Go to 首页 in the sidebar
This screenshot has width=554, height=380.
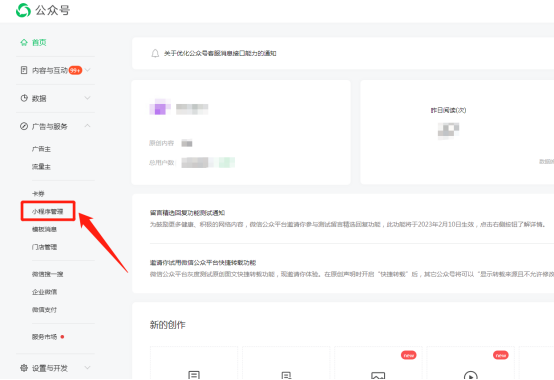pyautogui.click(x=39, y=42)
